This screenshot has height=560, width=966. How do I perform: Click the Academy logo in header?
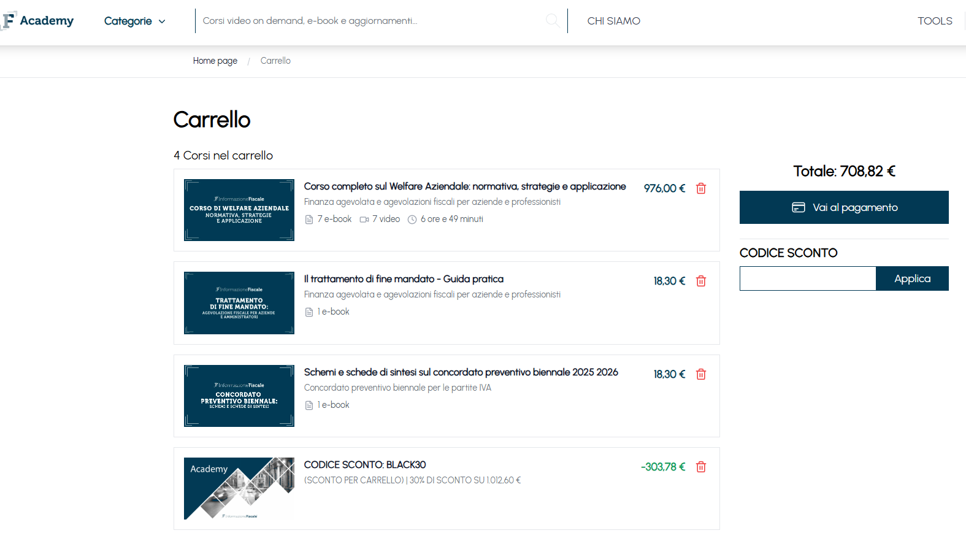point(38,21)
